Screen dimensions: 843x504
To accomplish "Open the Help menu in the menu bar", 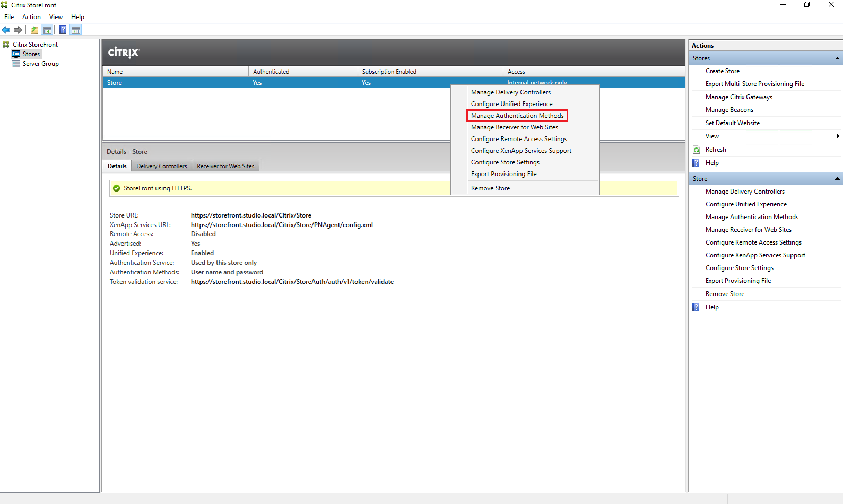I will [x=77, y=17].
